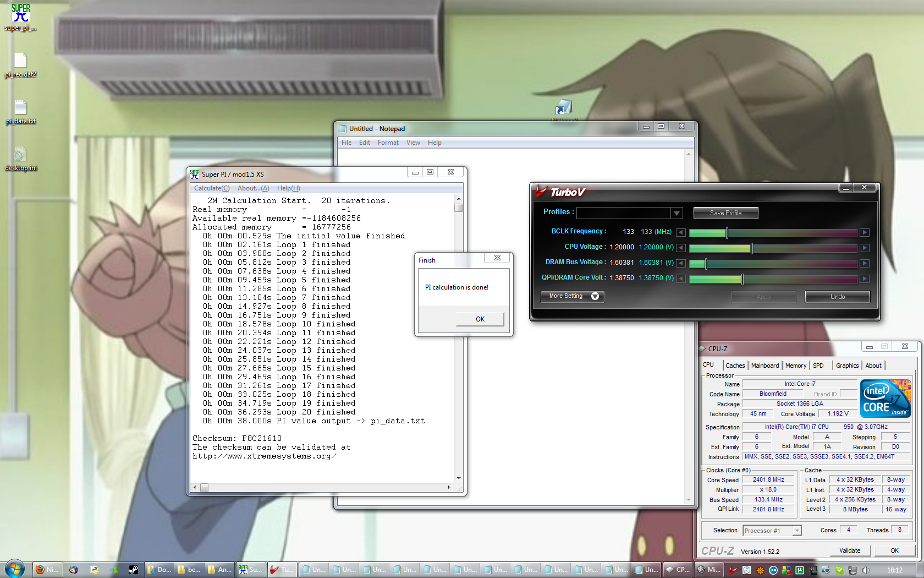Click the DRAM Bus Voltage slider handle

706,264
